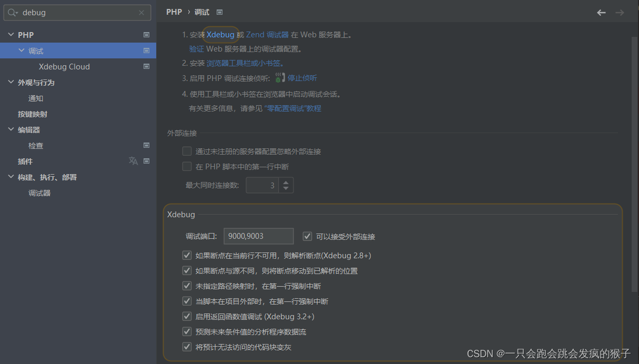The image size is (639, 364).
Task: Disable the 可以接受外部连接 checkbox
Action: 307,236
